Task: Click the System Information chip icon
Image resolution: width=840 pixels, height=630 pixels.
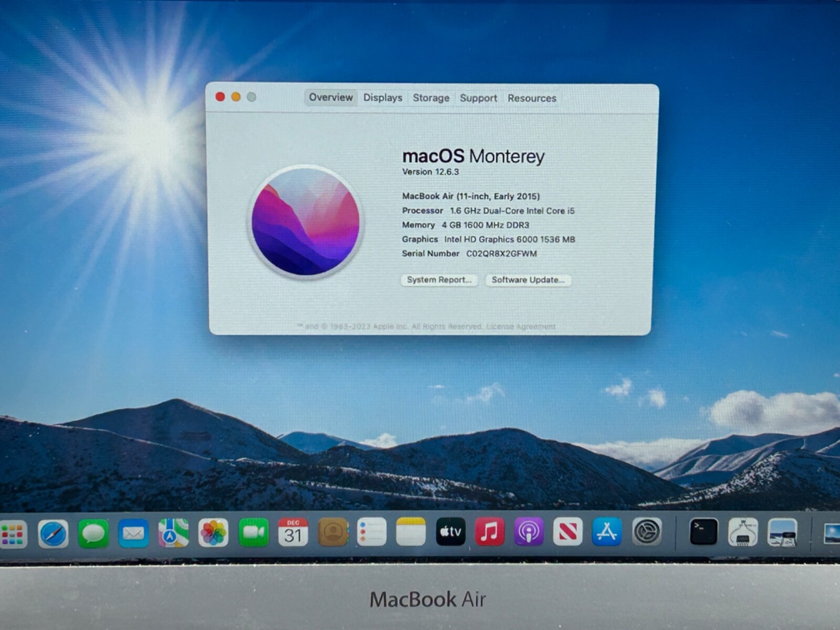Action: [743, 532]
